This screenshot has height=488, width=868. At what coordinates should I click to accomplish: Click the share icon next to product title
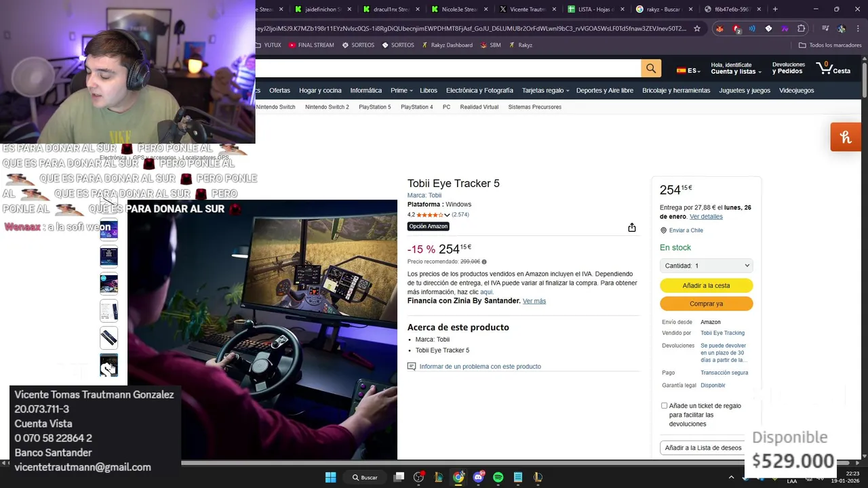click(632, 228)
